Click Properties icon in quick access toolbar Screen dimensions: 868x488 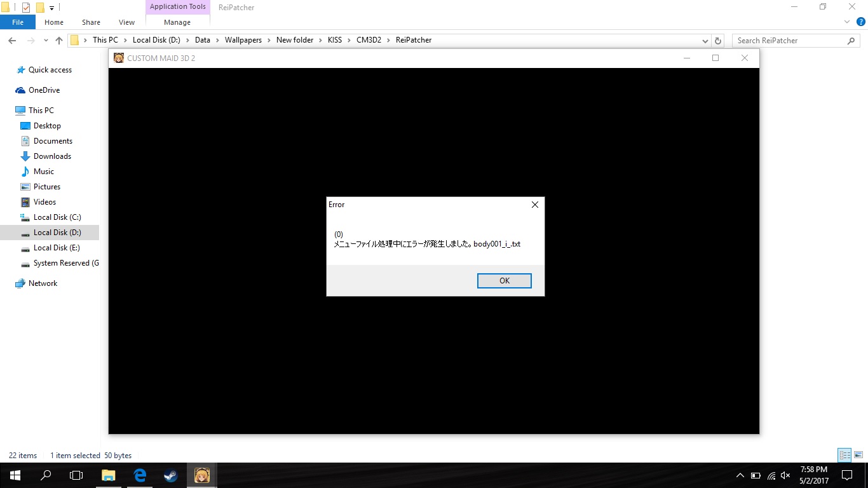(x=26, y=8)
